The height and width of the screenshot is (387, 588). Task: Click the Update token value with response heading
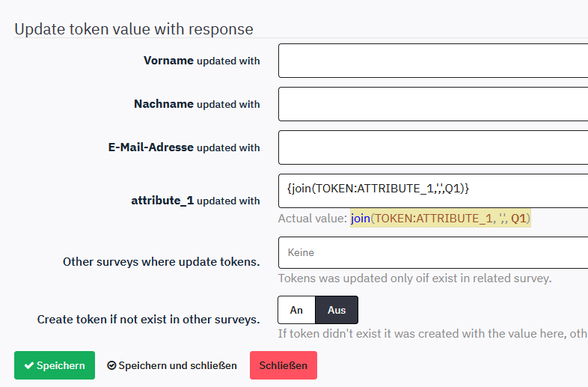(x=134, y=29)
